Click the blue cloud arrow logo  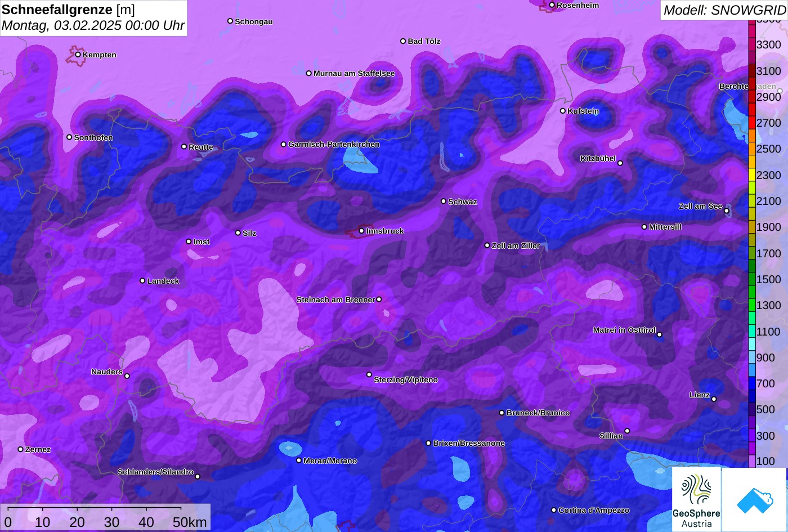[x=754, y=499]
